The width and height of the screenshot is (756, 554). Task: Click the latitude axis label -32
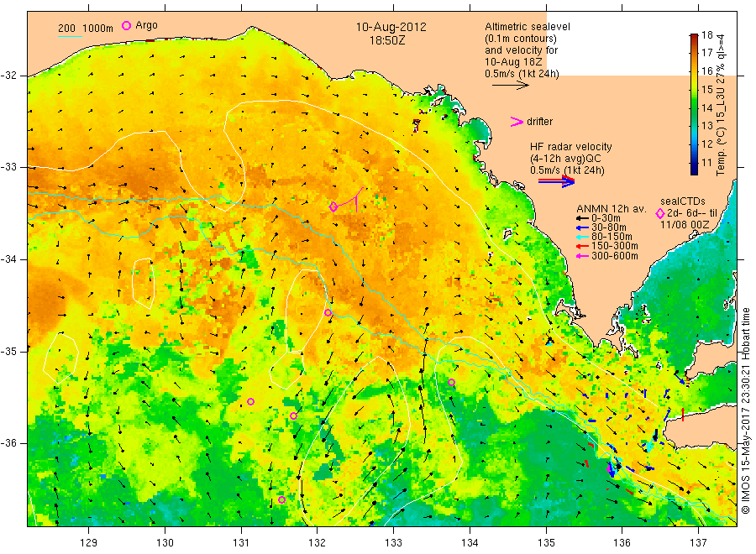[x=8, y=76]
